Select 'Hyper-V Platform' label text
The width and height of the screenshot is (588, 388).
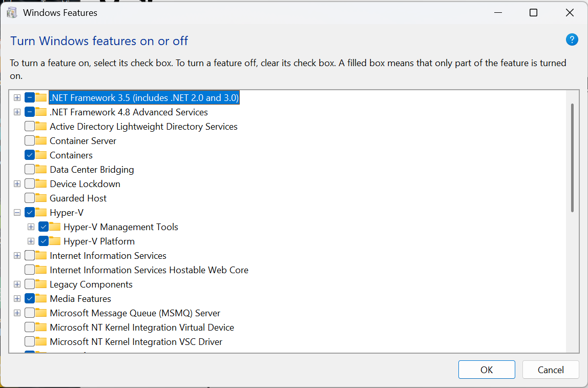(99, 241)
